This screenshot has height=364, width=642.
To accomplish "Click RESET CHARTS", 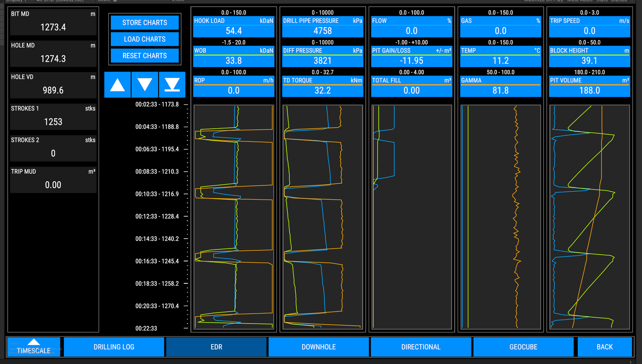I will click(x=144, y=56).
